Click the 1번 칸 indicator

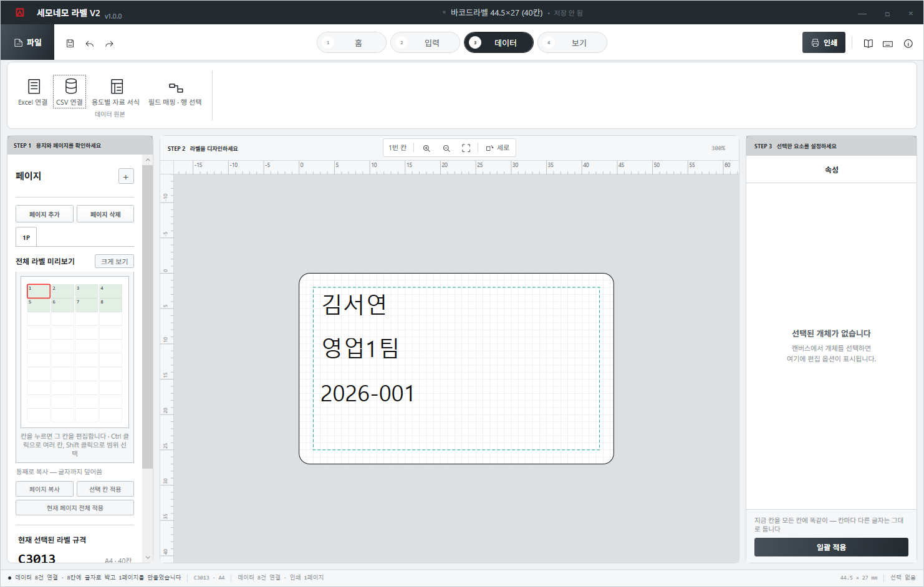[x=398, y=148]
